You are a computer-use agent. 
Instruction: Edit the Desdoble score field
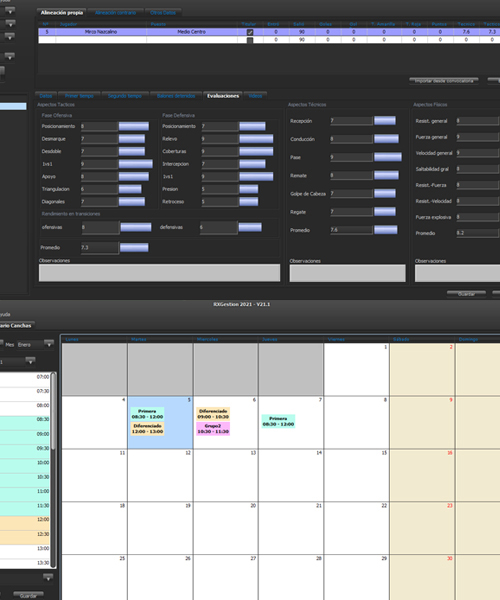click(99, 151)
